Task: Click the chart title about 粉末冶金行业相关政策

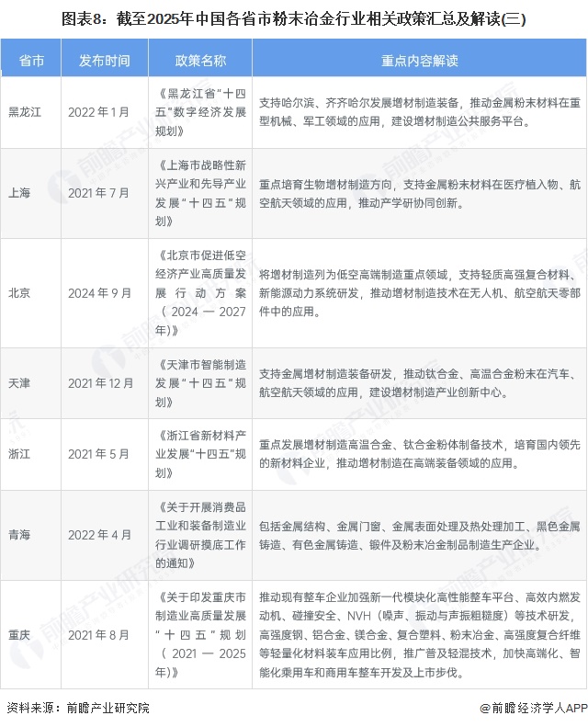Action: coord(293,19)
